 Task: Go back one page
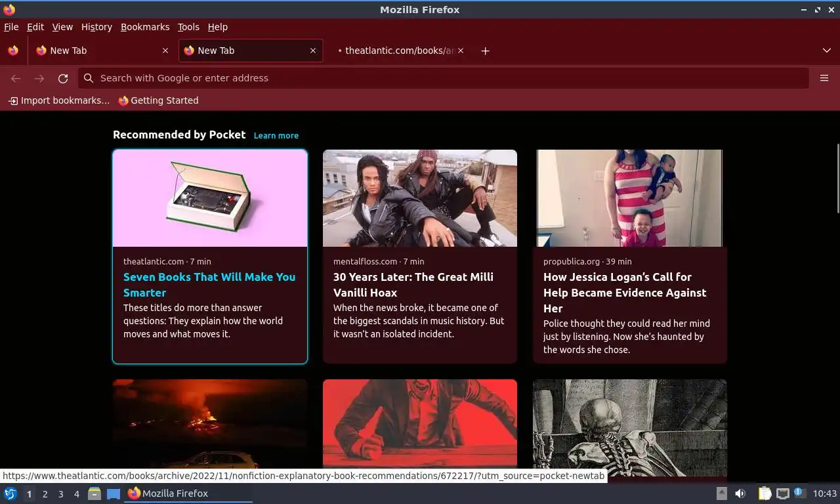click(x=16, y=78)
